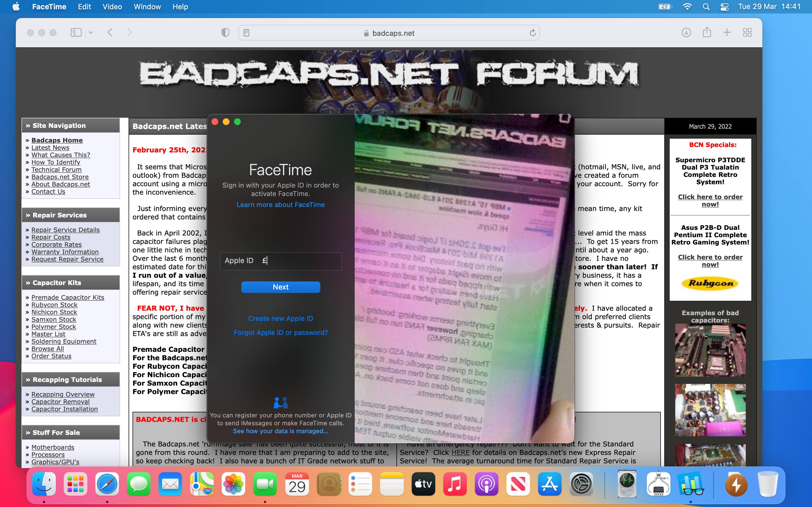Show Safari downloads
This screenshot has width=812, height=507.
[x=686, y=32]
